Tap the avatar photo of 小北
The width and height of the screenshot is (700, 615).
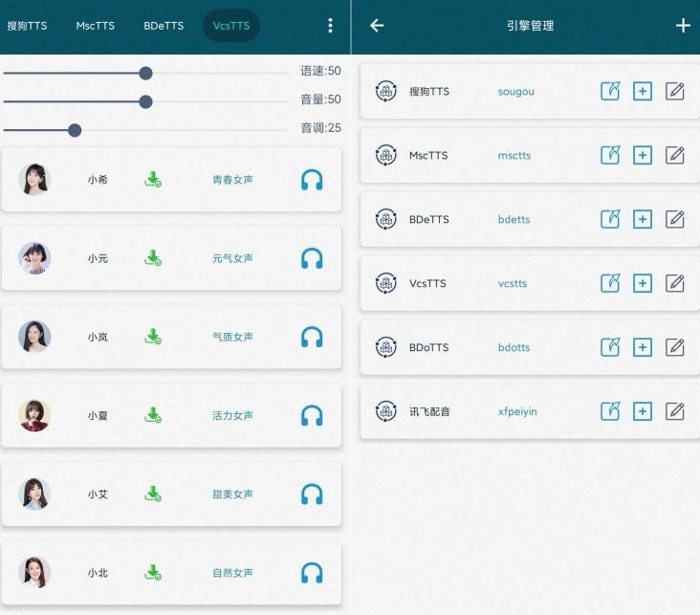(x=34, y=573)
